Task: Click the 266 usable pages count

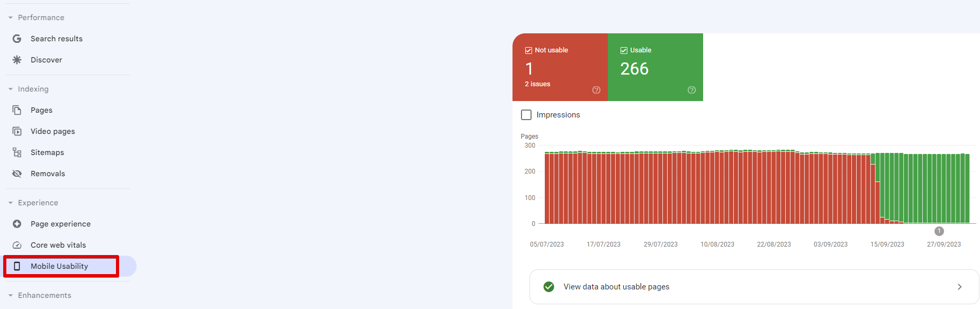Action: [634, 69]
